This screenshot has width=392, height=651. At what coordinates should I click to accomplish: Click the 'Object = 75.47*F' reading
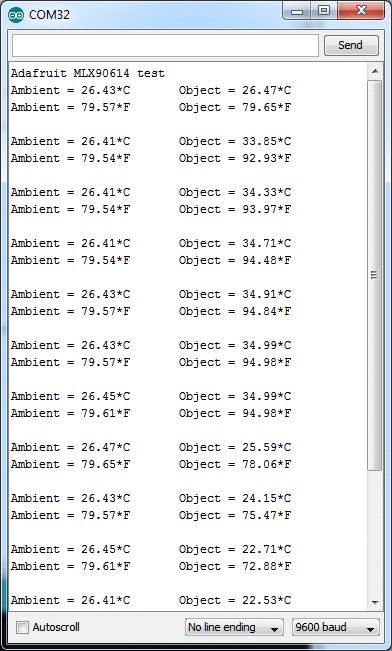pos(235,516)
